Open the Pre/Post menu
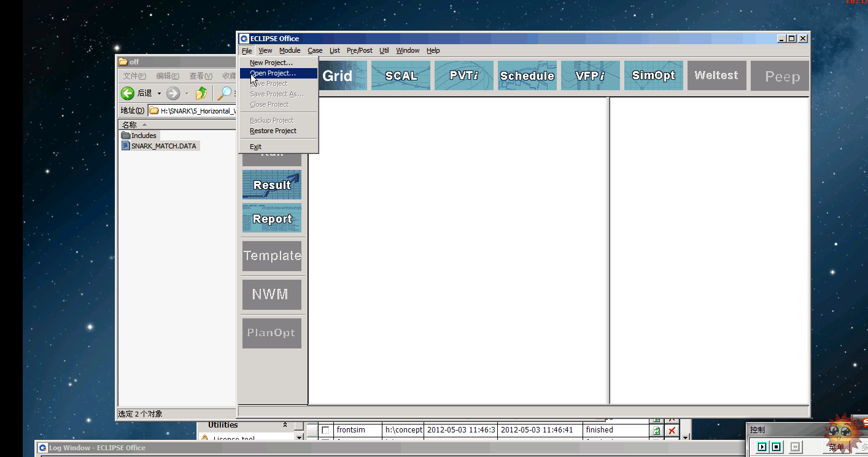This screenshot has width=868, height=457. 359,50
